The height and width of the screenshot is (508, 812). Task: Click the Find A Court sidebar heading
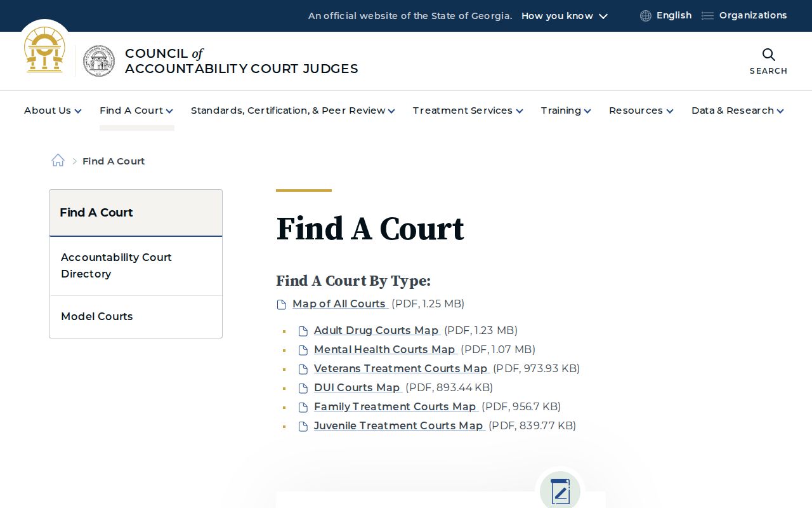(136, 213)
